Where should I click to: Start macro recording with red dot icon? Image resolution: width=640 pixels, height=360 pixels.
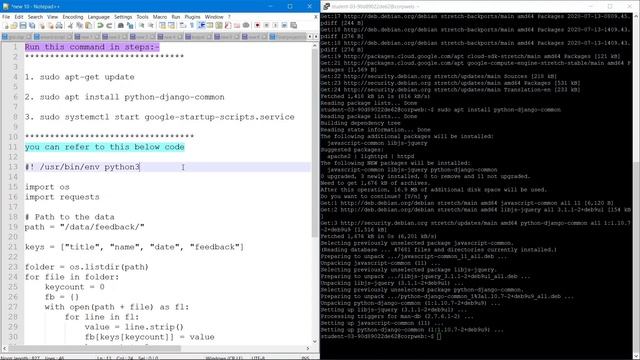coord(258,26)
